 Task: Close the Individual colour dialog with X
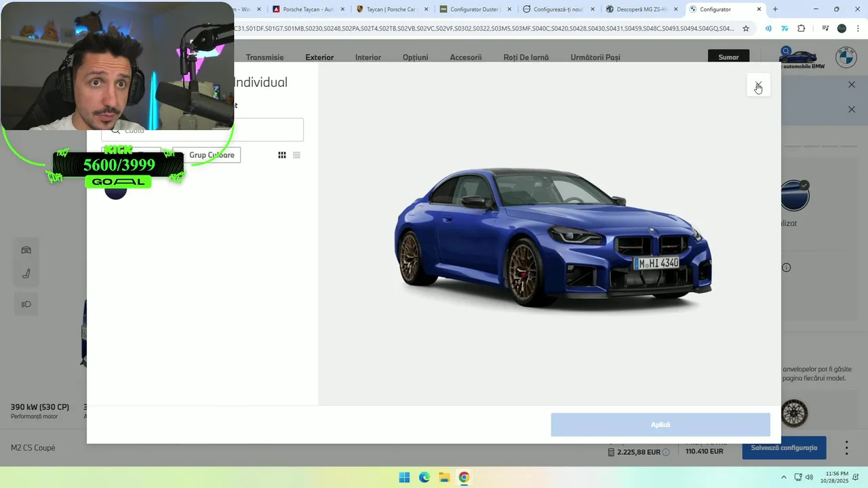pyautogui.click(x=758, y=85)
